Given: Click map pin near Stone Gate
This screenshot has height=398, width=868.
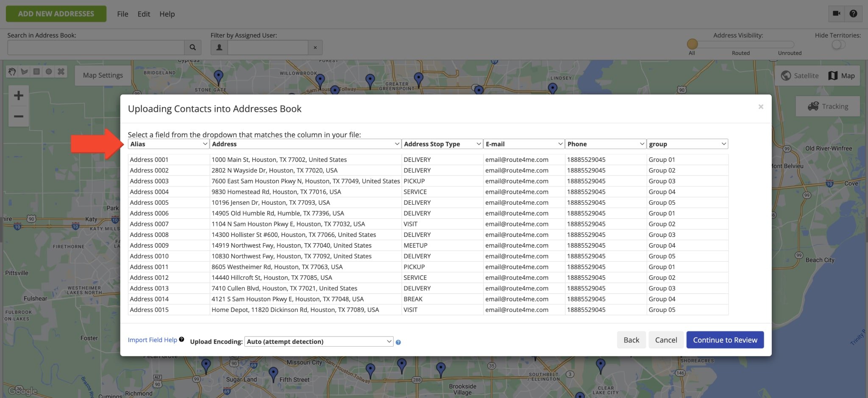Looking at the screenshot, I should 218,78.
